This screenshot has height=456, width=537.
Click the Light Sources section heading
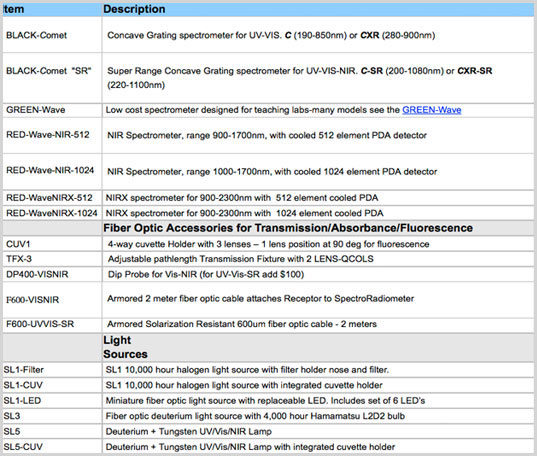pyautogui.click(x=125, y=347)
